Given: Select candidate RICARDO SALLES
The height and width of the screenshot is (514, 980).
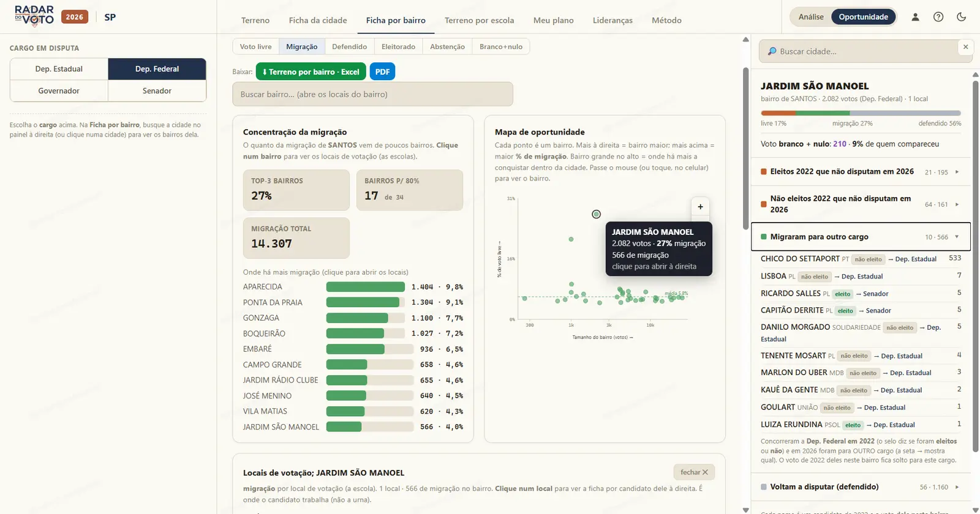Looking at the screenshot, I should (x=861, y=294).
